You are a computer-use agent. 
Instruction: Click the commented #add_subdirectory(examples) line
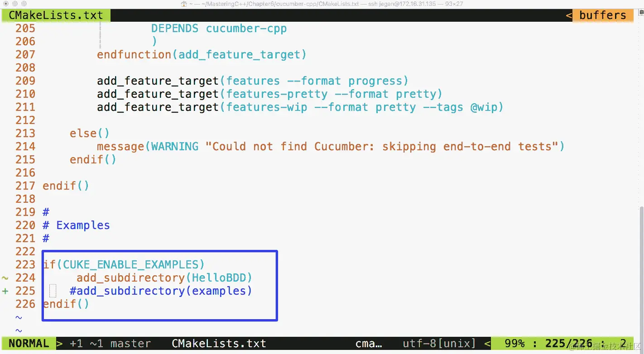pyautogui.click(x=161, y=291)
